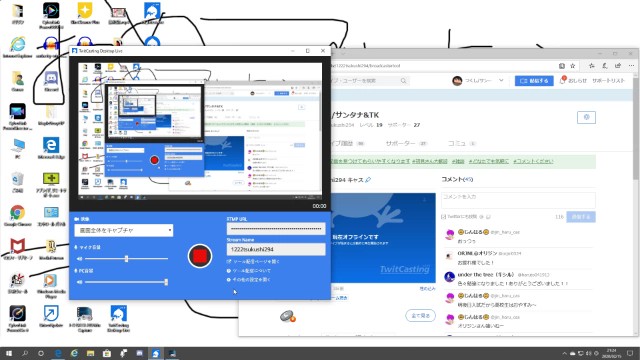Click the favorites star in address bar
This screenshot has height=360, width=640.
[x=573, y=66]
